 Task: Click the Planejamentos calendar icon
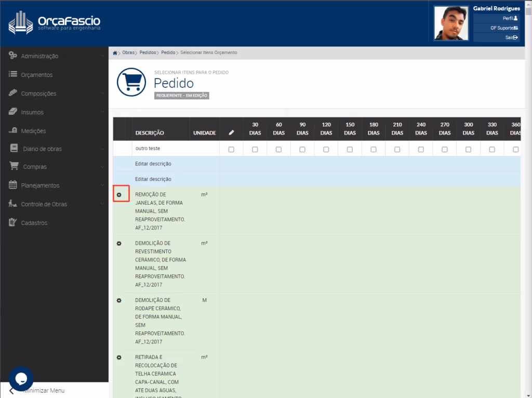click(13, 185)
